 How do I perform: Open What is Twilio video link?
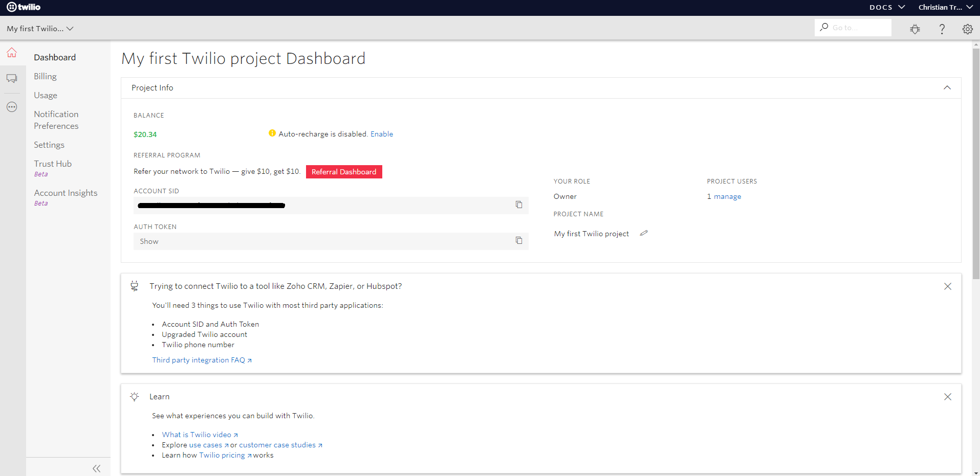tap(200, 435)
